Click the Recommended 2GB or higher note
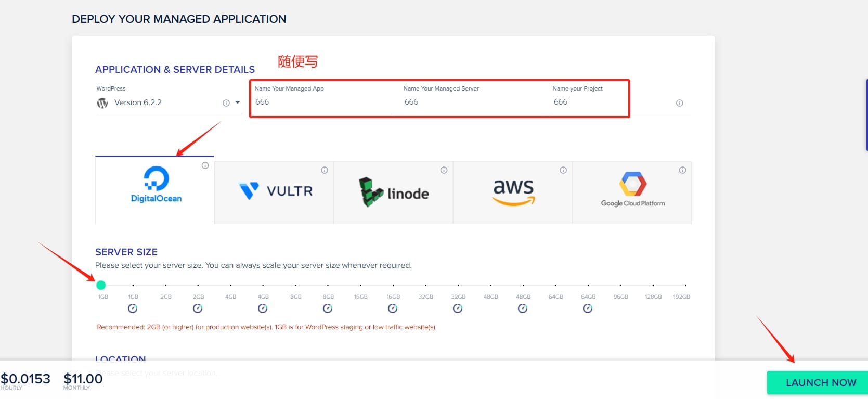Viewport: 868px width, 399px height. [x=267, y=327]
